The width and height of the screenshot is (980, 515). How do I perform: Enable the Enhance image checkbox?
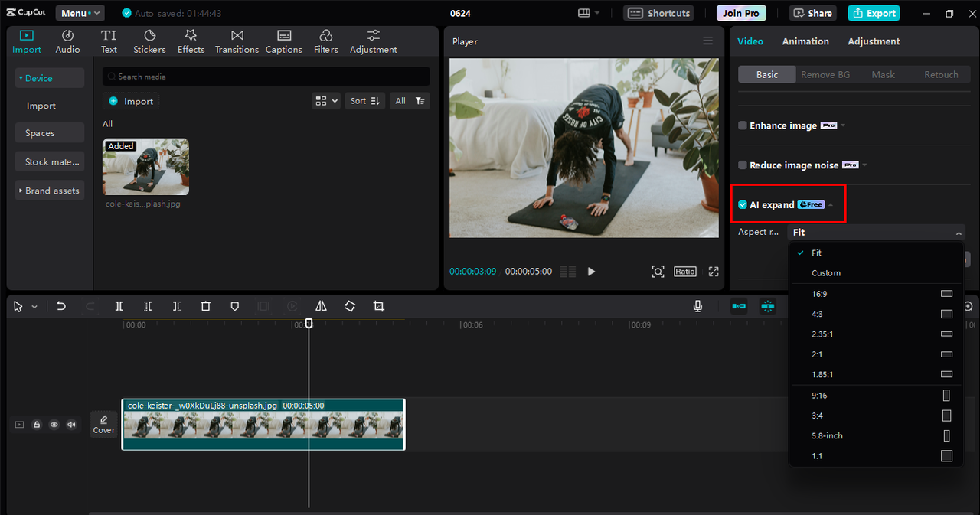tap(743, 125)
